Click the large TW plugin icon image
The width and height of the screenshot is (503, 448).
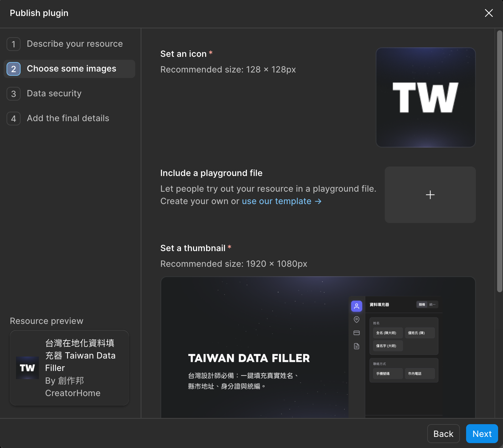[426, 97]
